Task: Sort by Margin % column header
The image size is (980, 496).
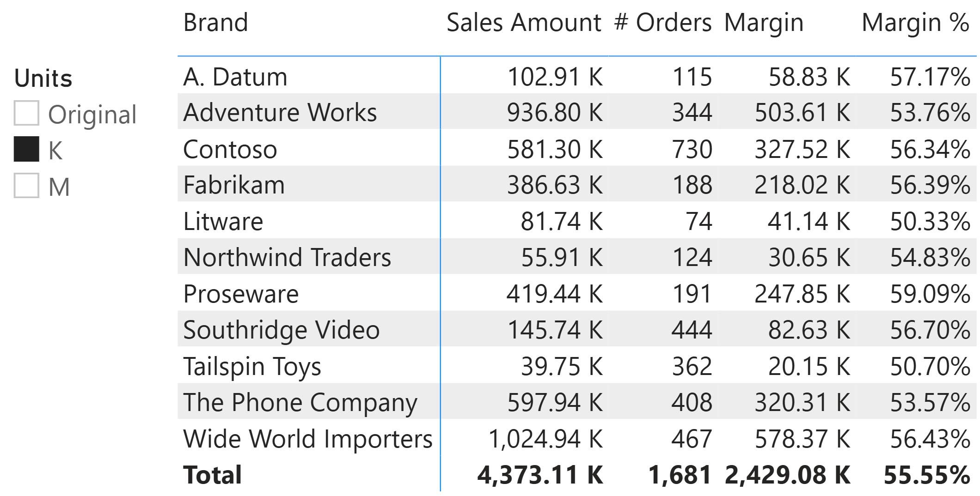Action: click(915, 22)
